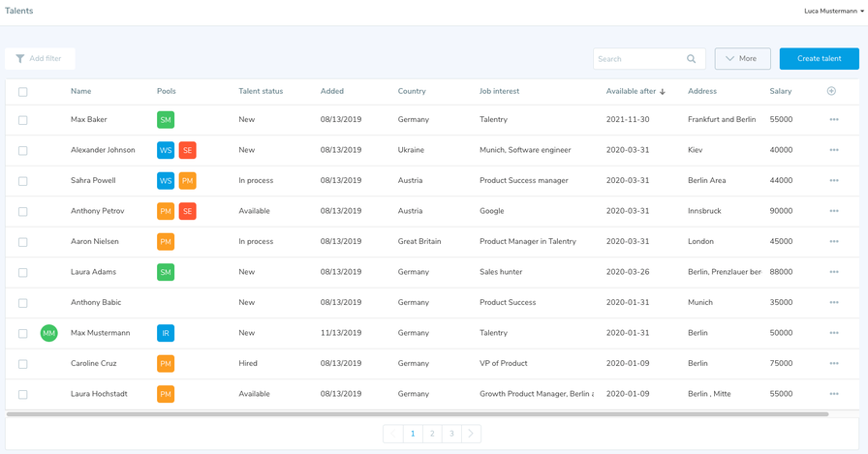Image resolution: width=868 pixels, height=454 pixels.
Task: Go to page 2 of the talents list
Action: tap(432, 434)
